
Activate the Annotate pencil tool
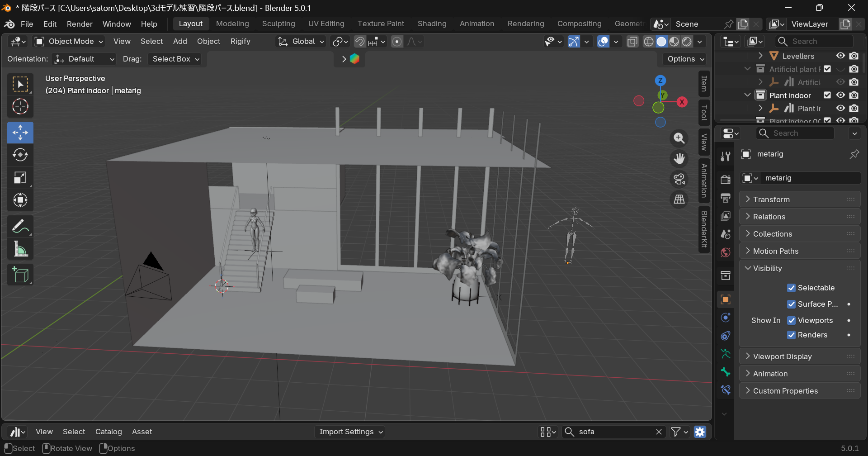click(x=20, y=226)
